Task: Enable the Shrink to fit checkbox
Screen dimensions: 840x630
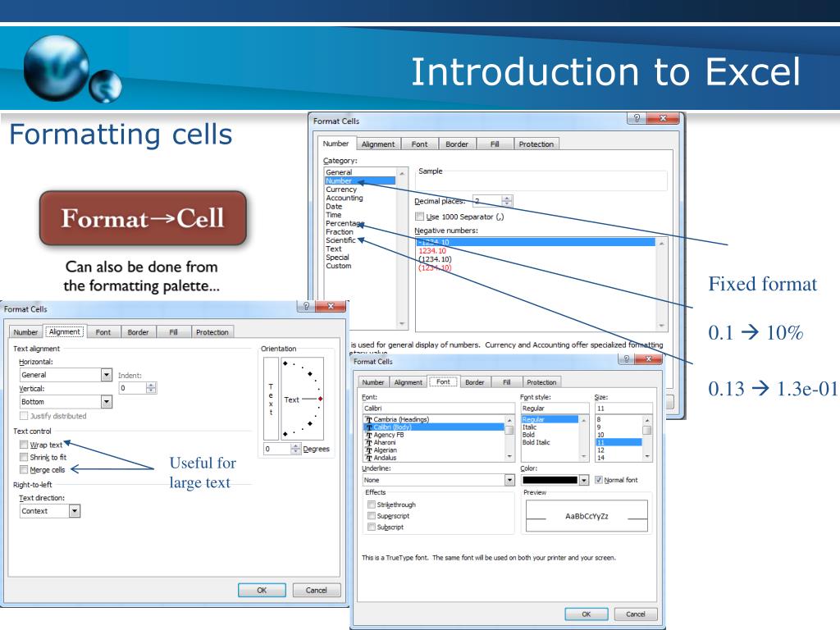Action: click(24, 457)
